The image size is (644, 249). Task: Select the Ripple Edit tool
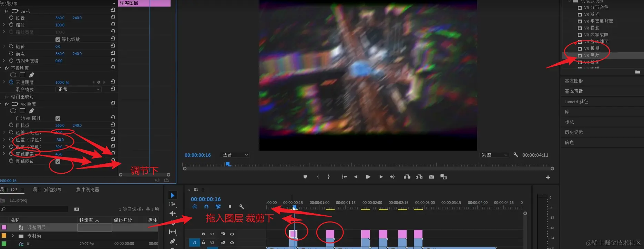(173, 213)
